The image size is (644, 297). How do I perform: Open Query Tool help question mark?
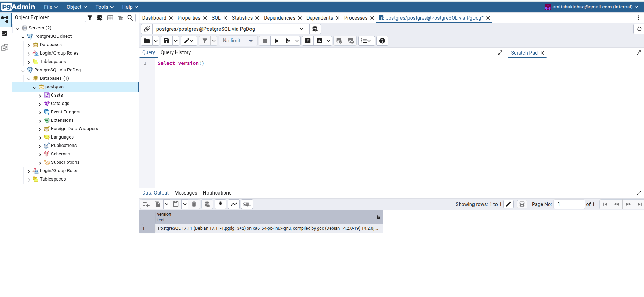tap(382, 41)
